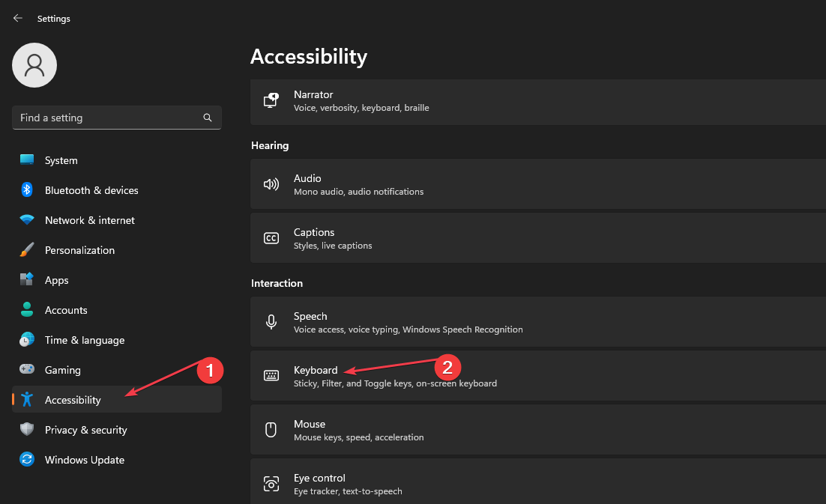Go to Bluetooth & devices

117,190
